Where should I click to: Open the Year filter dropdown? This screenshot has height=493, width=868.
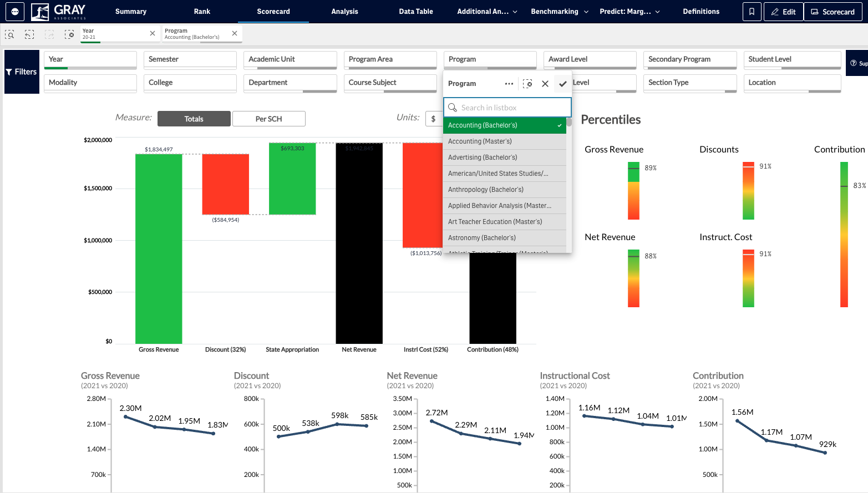pyautogui.click(x=90, y=60)
